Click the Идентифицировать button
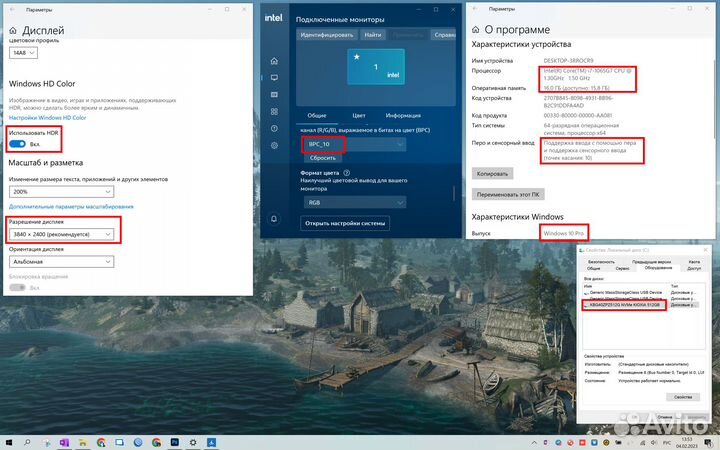Image resolution: width=720 pixels, height=450 pixels. coord(326,35)
